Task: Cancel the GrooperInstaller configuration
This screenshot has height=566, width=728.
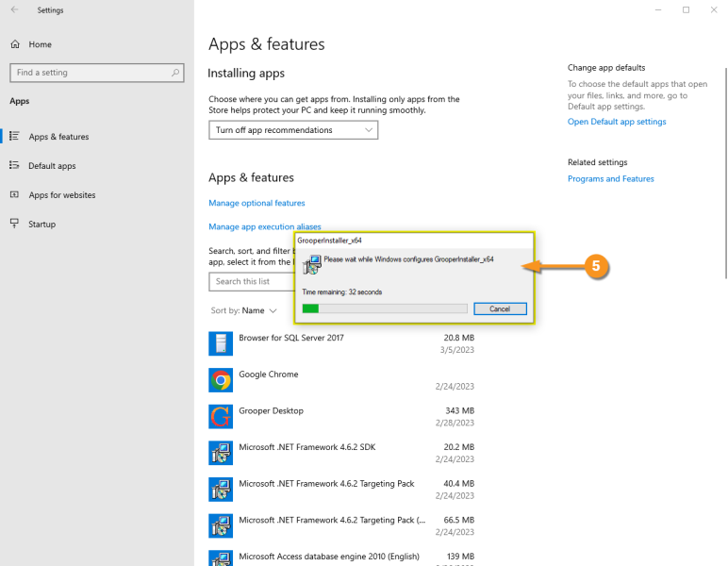Action: point(500,308)
